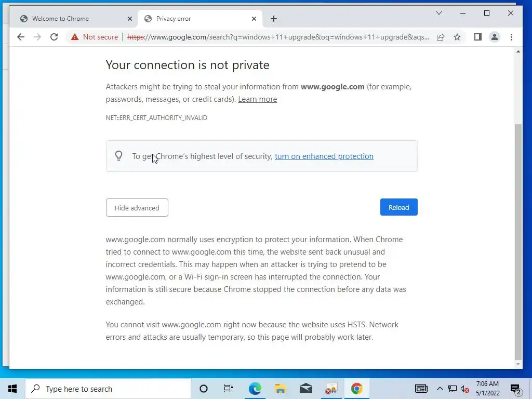532x399 pixels.
Task: Open Microsoft Edge from the taskbar
Action: tap(255, 389)
